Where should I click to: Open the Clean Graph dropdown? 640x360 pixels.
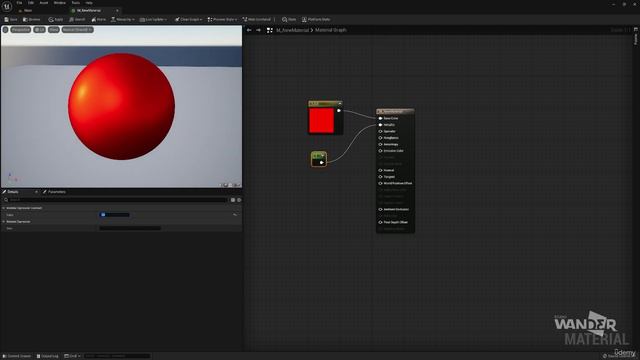(188, 19)
